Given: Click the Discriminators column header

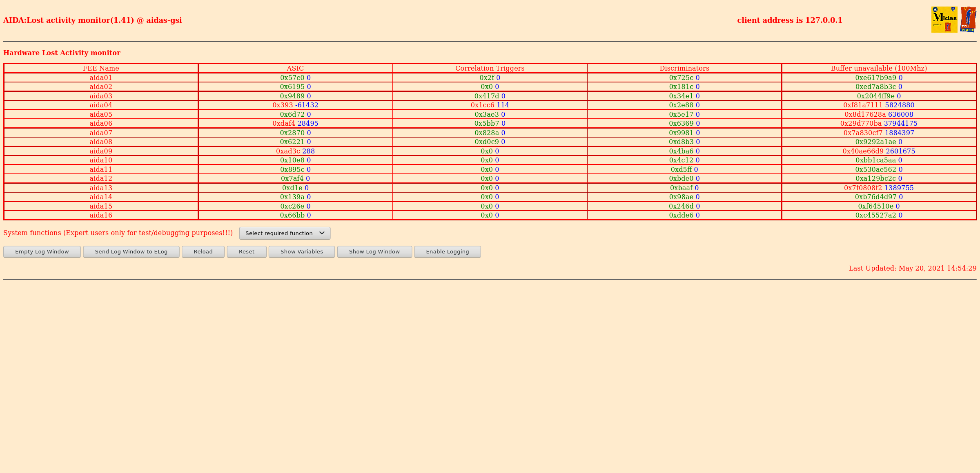Looking at the screenshot, I should pos(684,68).
